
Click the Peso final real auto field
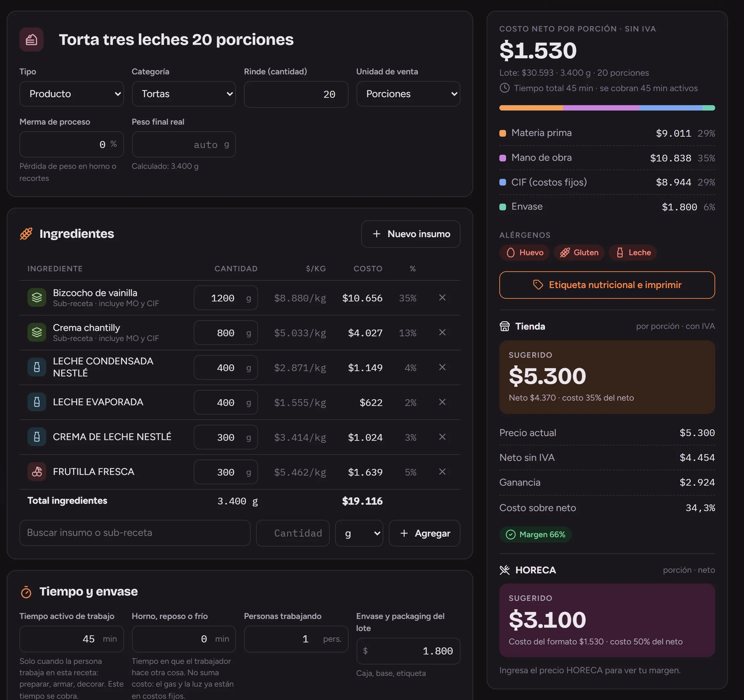click(x=184, y=144)
